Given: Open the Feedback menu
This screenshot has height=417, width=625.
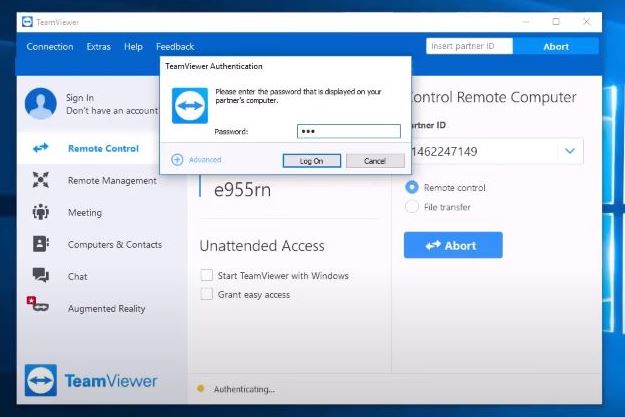Looking at the screenshot, I should [x=175, y=47].
